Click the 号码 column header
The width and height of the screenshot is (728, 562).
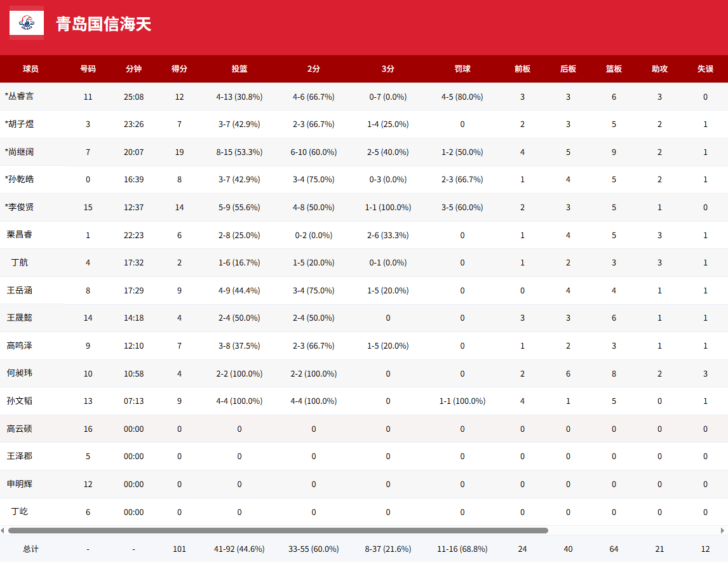[88, 69]
